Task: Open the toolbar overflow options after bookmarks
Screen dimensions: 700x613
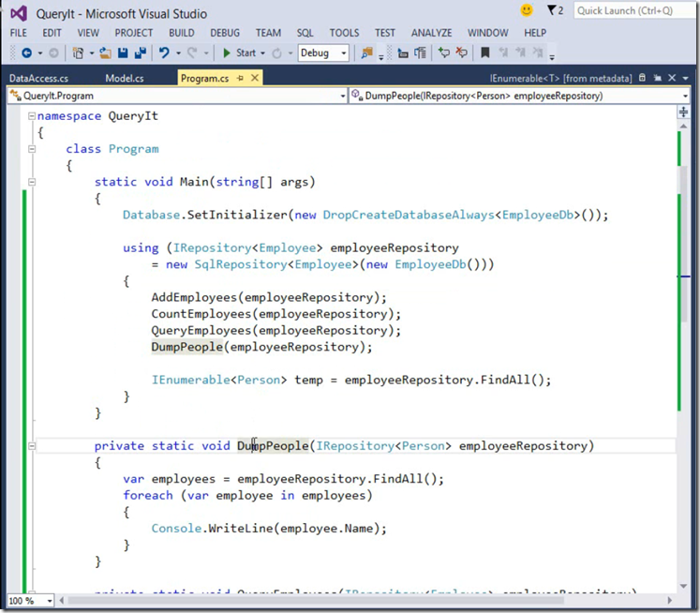Action: pyautogui.click(x=552, y=56)
